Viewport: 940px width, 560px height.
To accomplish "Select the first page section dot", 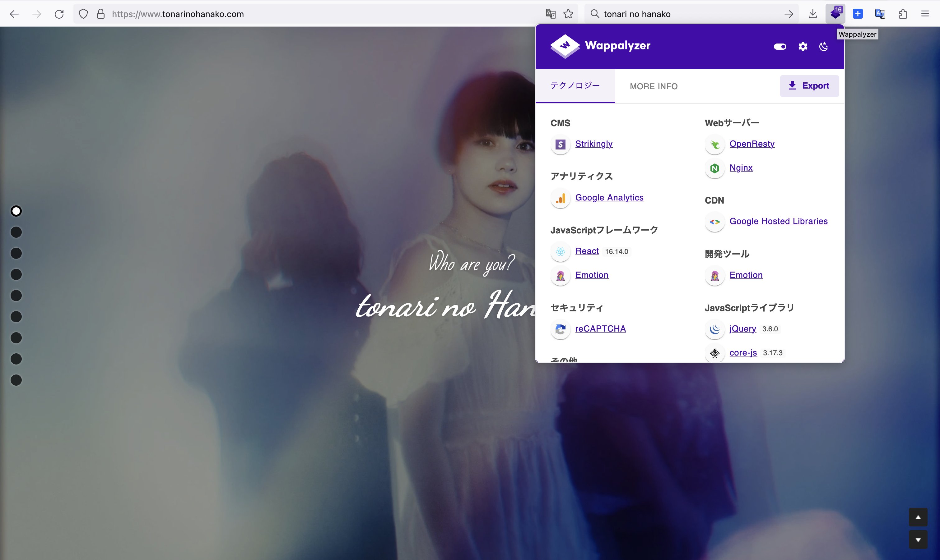I will 16,211.
